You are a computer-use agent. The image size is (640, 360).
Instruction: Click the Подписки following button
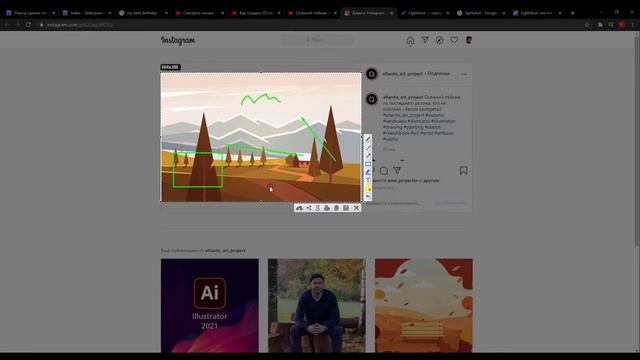coord(438,74)
